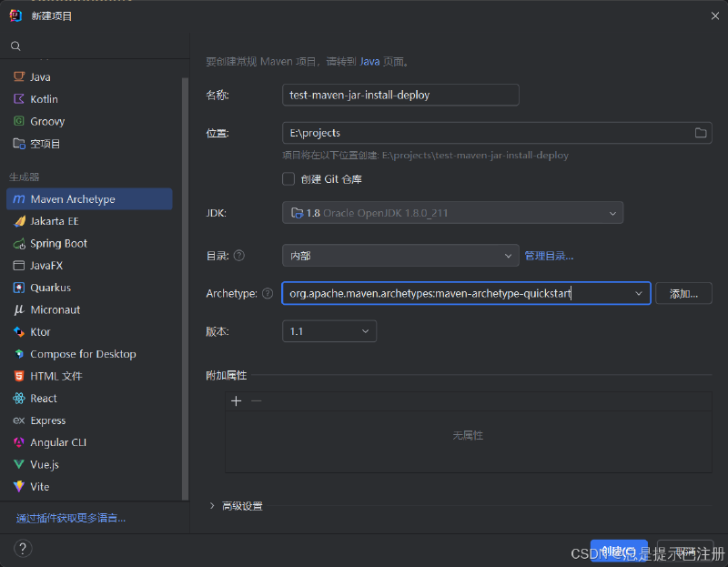Select the JavaFX generator icon

(x=18, y=266)
